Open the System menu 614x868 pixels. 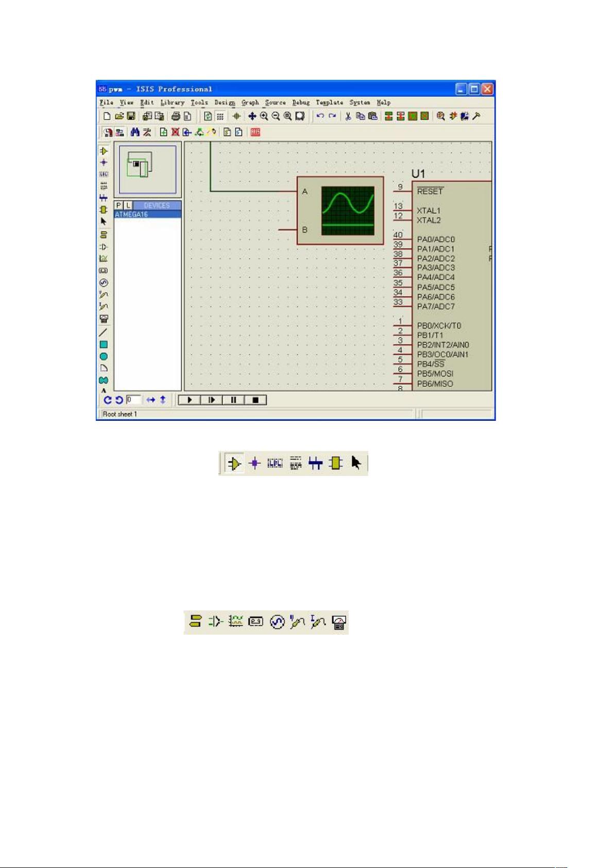click(x=360, y=103)
